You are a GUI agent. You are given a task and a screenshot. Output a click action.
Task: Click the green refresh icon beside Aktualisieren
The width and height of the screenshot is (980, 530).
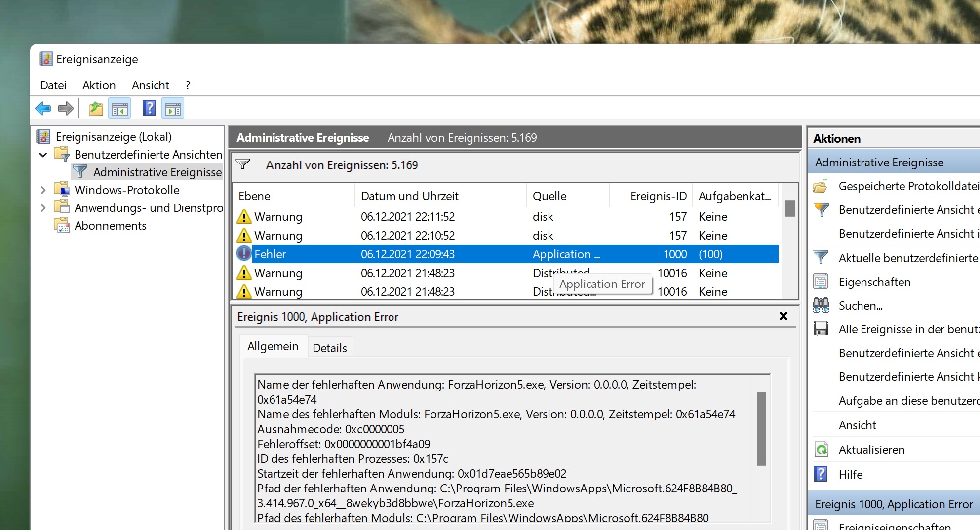(821, 449)
